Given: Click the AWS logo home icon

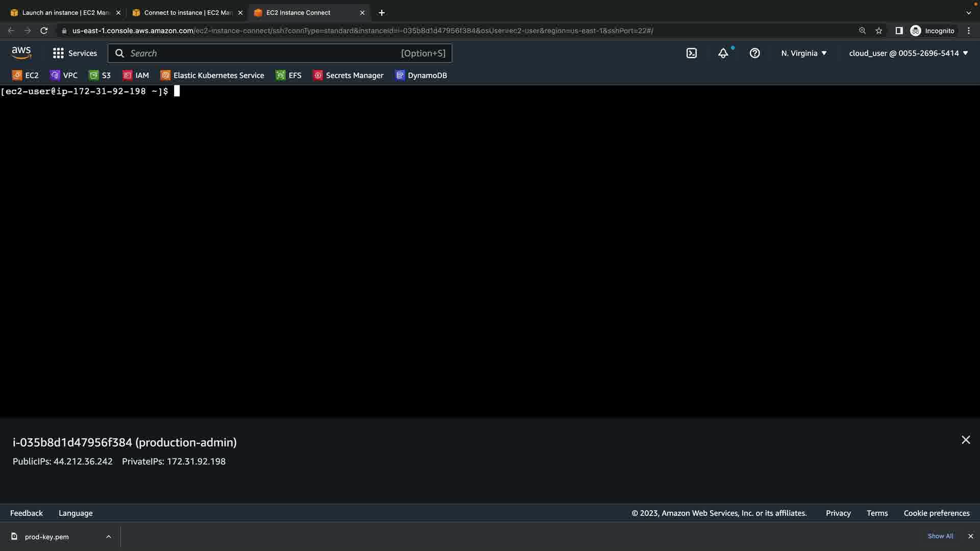Looking at the screenshot, I should click(x=21, y=53).
